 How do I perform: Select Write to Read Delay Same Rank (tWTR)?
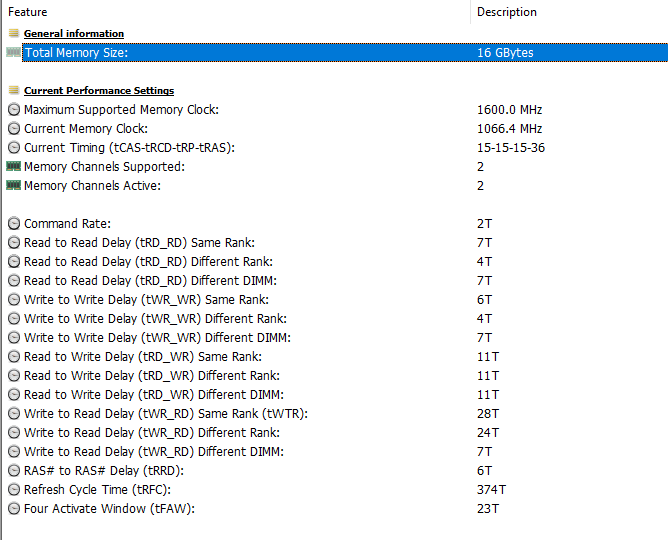pos(166,414)
